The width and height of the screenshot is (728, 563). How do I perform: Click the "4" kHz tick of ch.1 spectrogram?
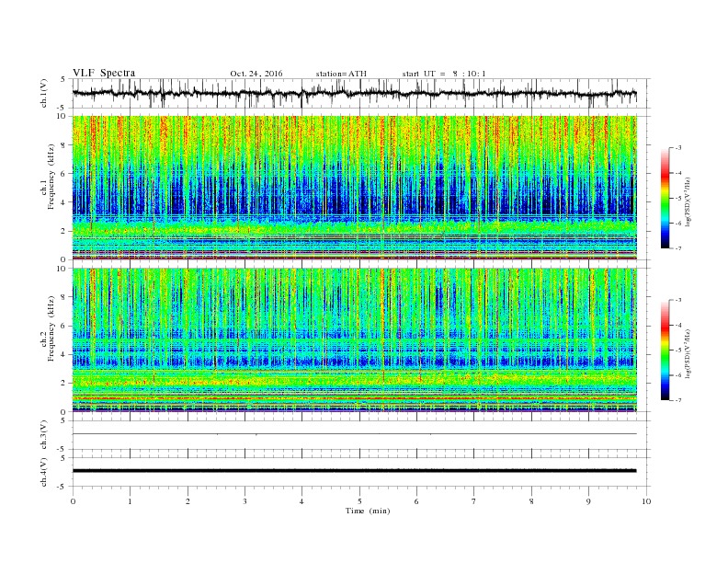[63, 202]
